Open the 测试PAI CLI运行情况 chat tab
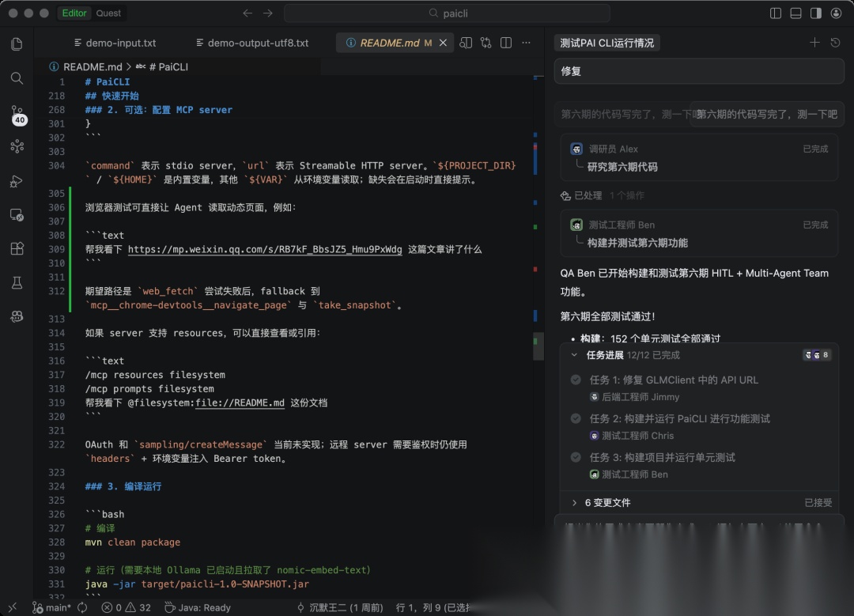This screenshot has width=854, height=616. pos(606,43)
